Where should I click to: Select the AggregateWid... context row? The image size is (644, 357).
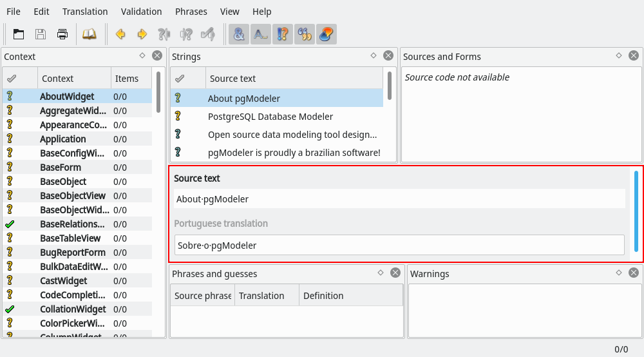coord(77,110)
